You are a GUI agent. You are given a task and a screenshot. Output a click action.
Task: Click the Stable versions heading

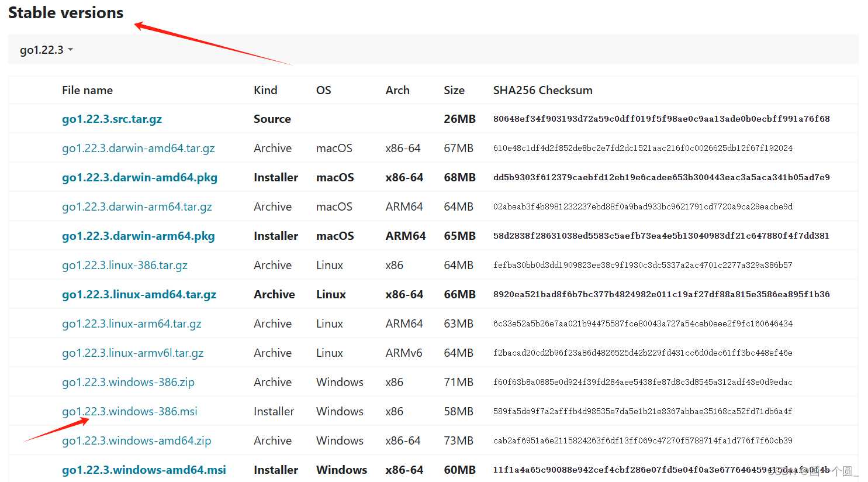tap(66, 13)
